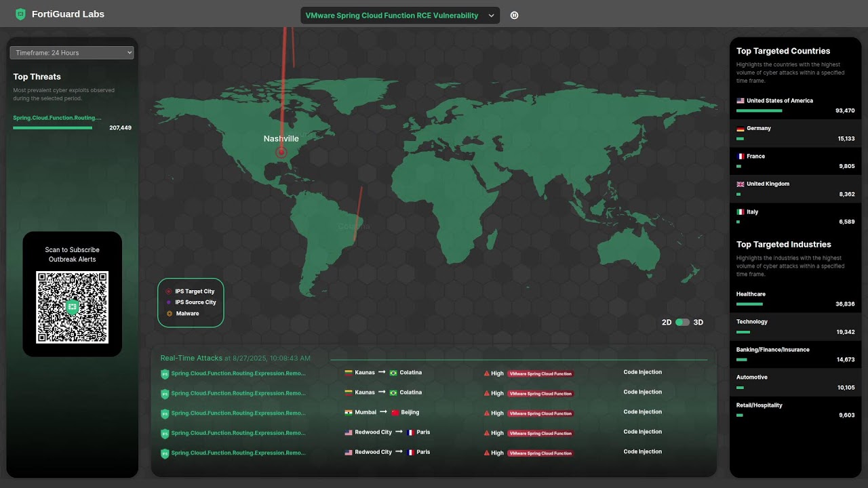Click the United Kingdom flag icon

click(x=741, y=184)
